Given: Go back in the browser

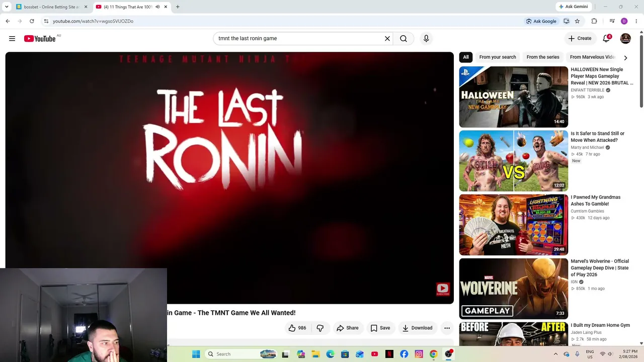Looking at the screenshot, I should (x=8, y=21).
